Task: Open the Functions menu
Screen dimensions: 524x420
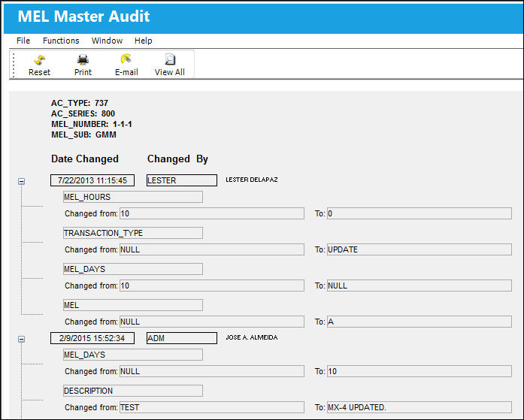Action: click(x=61, y=41)
